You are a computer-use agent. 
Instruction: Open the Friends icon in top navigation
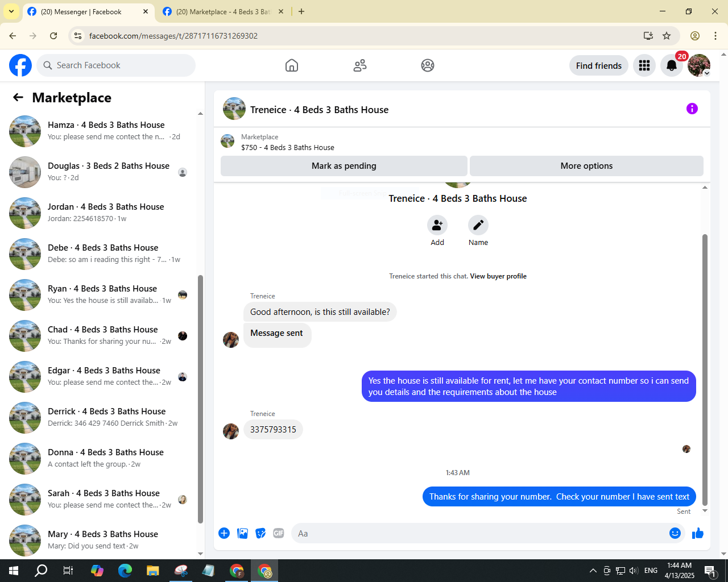360,65
